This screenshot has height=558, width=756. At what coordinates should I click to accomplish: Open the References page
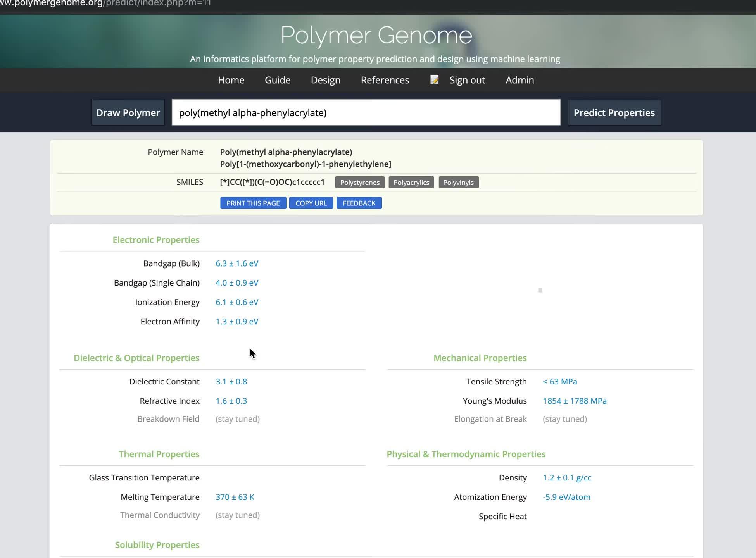[385, 80]
